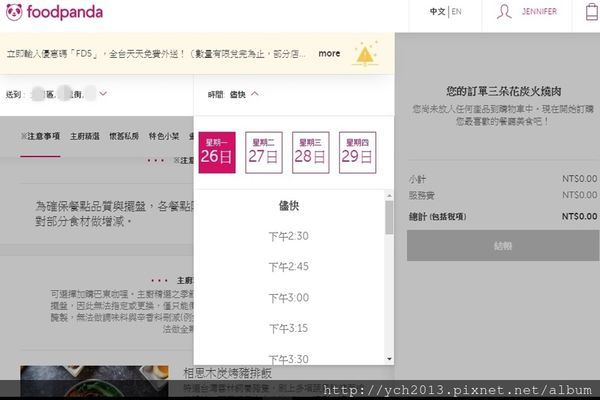The image size is (600, 400).
Task: Select Wednesday 28日 delivery date
Action: click(x=310, y=152)
